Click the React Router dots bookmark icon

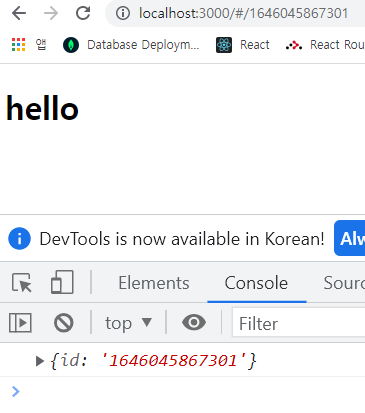[294, 45]
